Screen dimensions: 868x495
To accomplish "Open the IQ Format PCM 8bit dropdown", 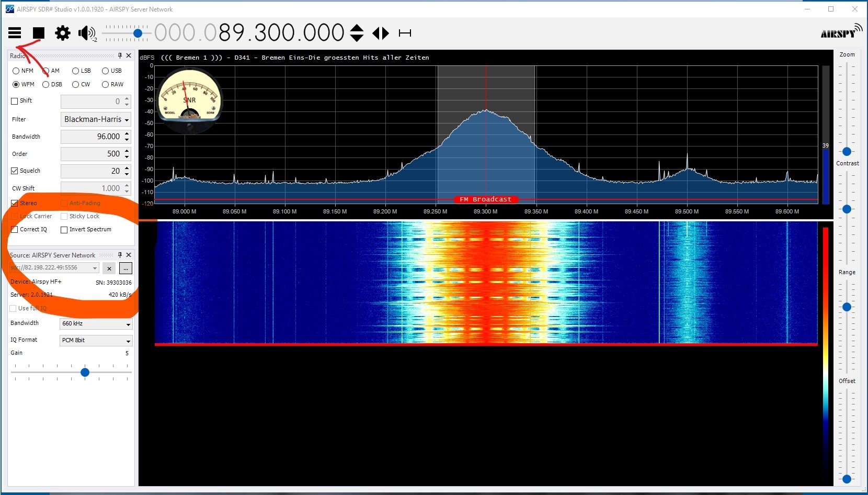I will 96,341.
